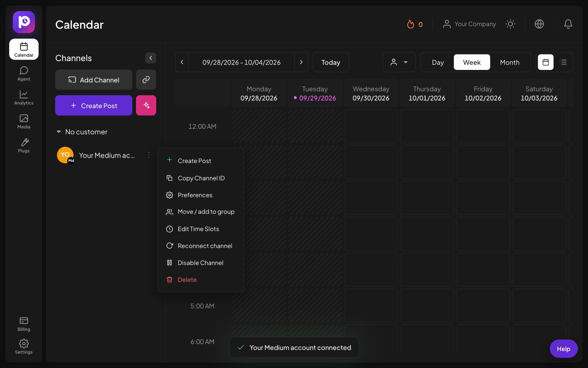Click the Postiz logo in sidebar
The height and width of the screenshot is (368, 588).
click(x=24, y=22)
